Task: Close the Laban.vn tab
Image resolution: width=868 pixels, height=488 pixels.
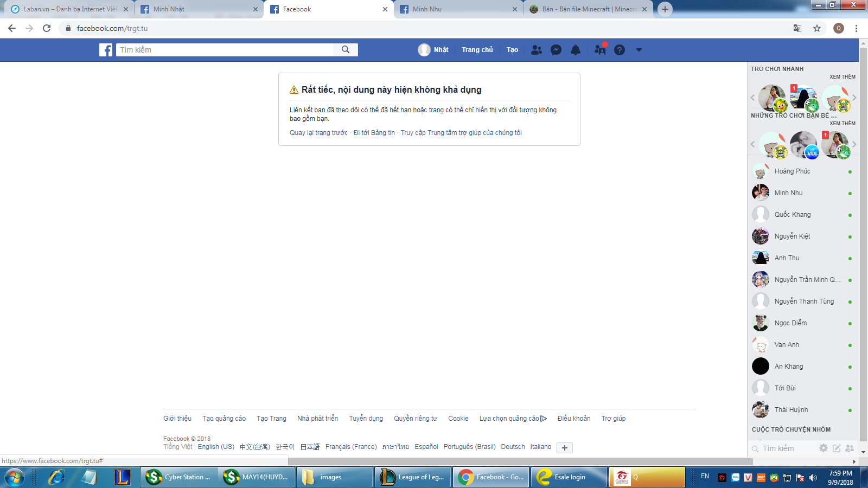Action: (x=126, y=9)
